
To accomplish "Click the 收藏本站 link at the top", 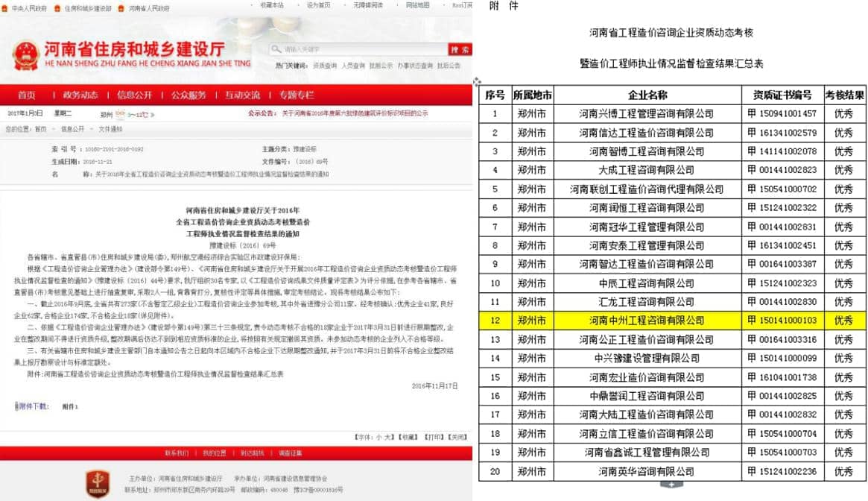I will coord(271,5).
